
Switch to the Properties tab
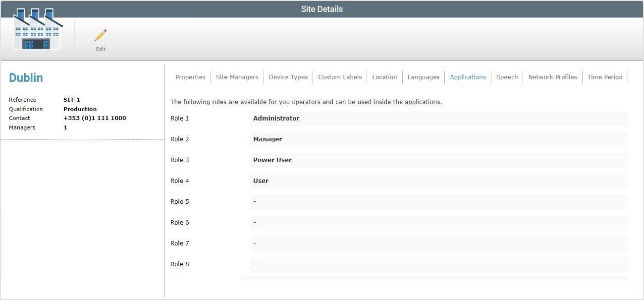coord(190,77)
